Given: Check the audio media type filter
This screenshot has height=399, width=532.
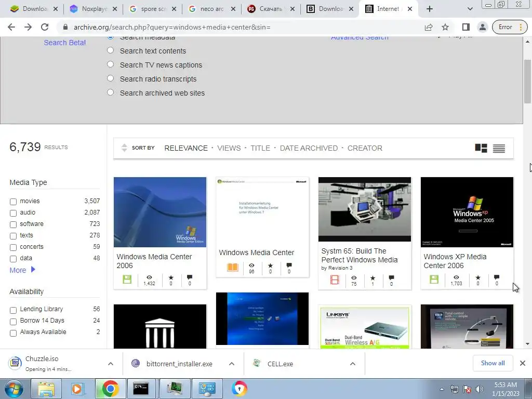Looking at the screenshot, I should tap(13, 213).
